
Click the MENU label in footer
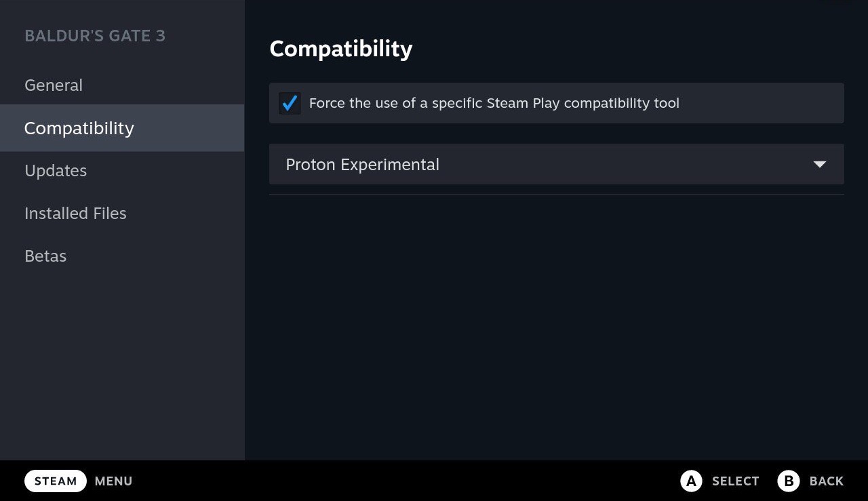pos(113,481)
